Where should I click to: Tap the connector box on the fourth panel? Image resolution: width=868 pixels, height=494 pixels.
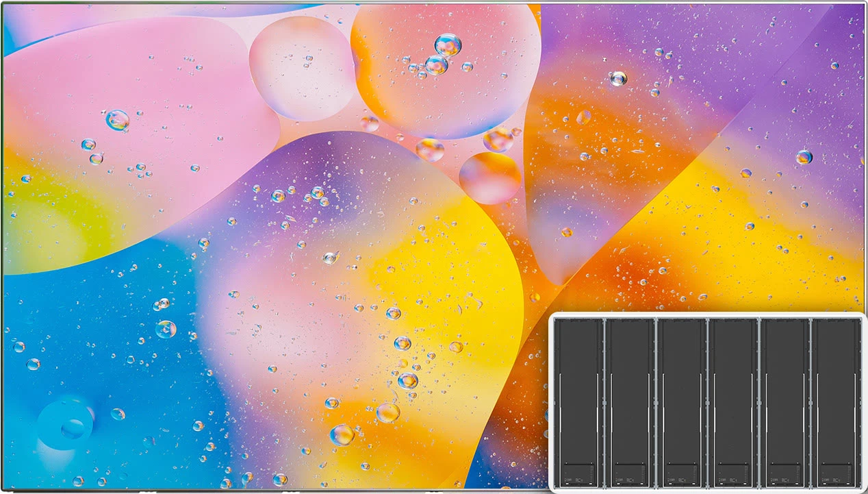click(x=733, y=474)
